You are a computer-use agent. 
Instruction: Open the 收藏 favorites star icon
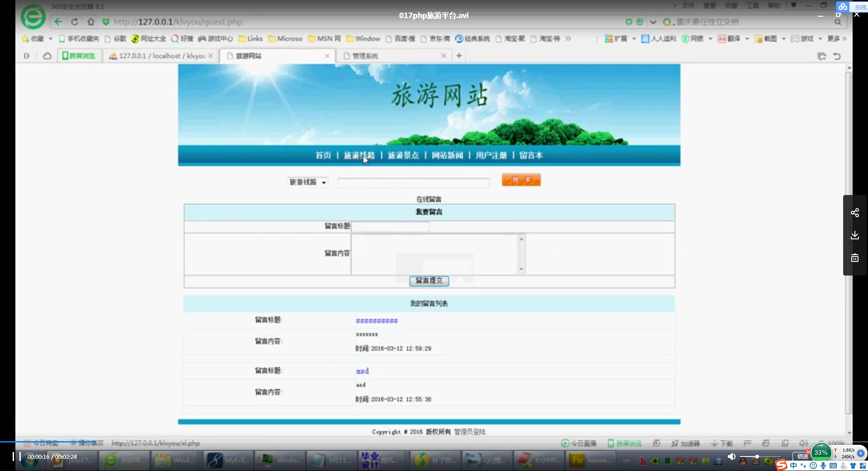click(25, 39)
